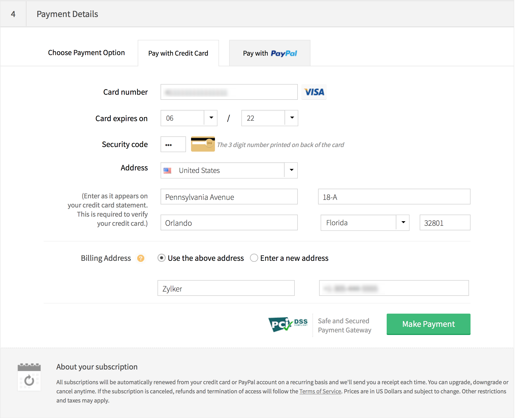This screenshot has width=532, height=418.
Task: Focus the security code field
Action: click(x=173, y=144)
